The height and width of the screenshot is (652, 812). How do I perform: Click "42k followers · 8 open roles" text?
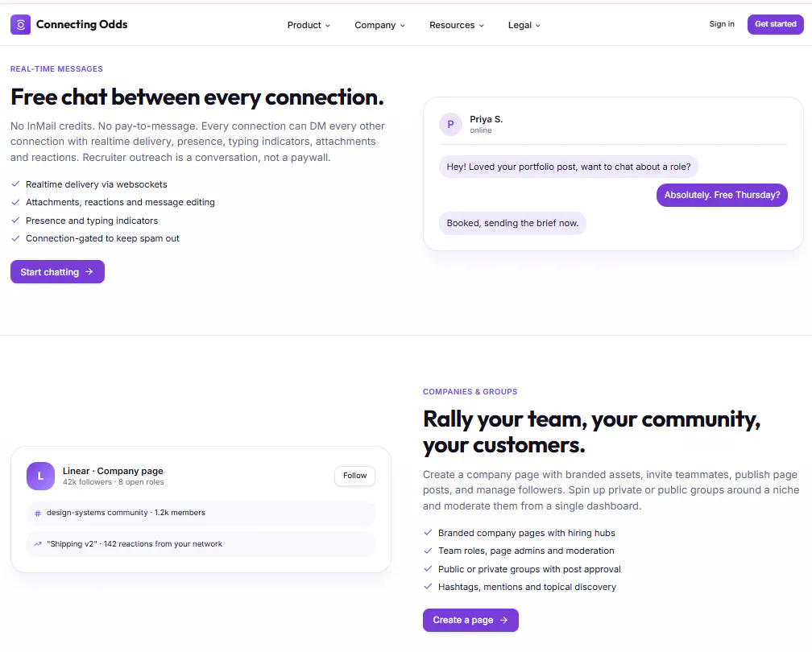click(x=114, y=482)
